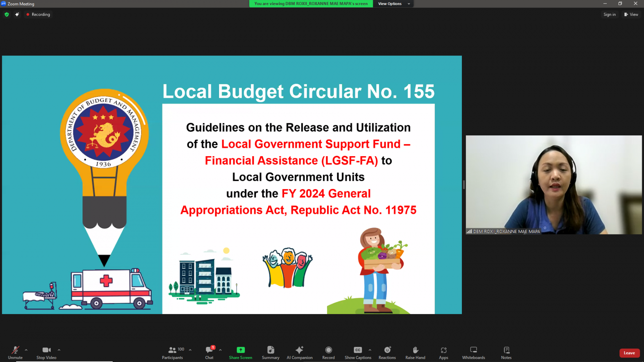The width and height of the screenshot is (644, 362).
Task: Launch AI Companion
Action: tap(299, 352)
